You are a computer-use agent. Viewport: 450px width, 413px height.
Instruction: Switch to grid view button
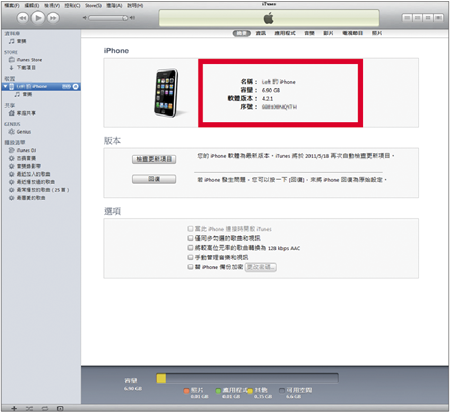click(x=428, y=18)
